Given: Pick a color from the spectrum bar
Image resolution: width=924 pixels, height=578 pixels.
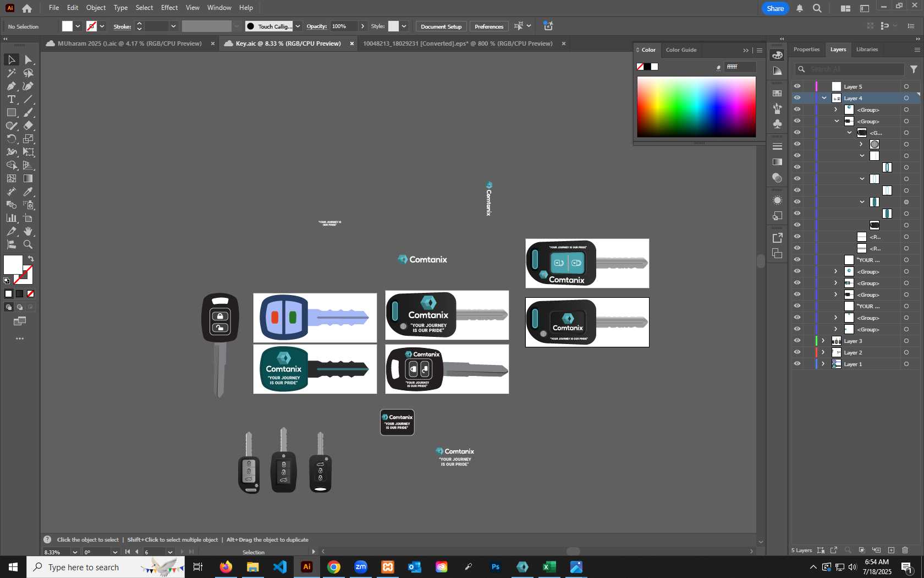Looking at the screenshot, I should pyautogui.click(x=696, y=107).
